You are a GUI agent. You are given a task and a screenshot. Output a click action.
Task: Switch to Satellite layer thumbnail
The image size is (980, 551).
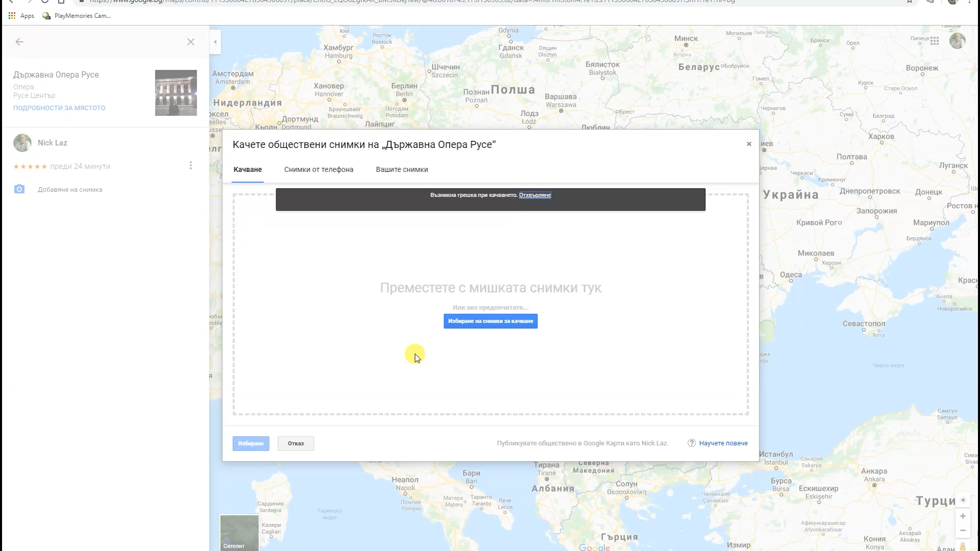239,532
